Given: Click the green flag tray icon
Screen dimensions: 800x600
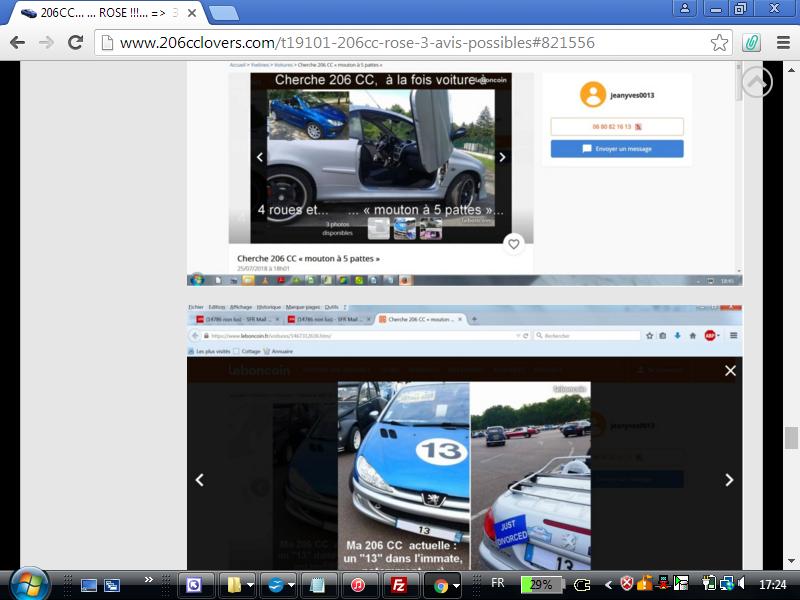Looking at the screenshot, I should 681,583.
